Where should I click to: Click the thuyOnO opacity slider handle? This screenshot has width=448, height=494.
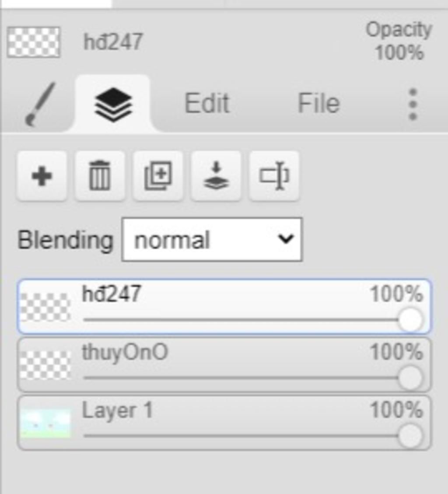[x=410, y=378]
